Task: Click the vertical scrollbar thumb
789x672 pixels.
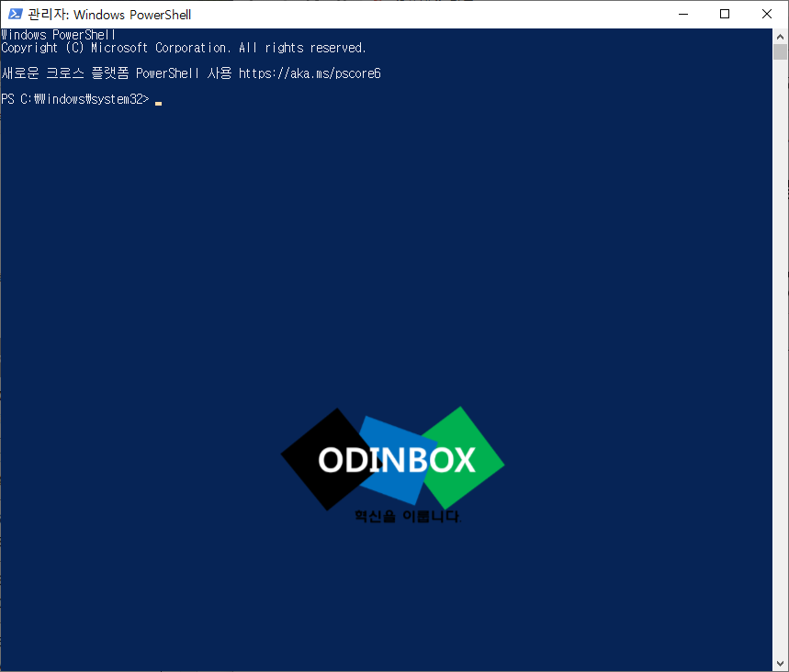Action: pyautogui.click(x=780, y=51)
